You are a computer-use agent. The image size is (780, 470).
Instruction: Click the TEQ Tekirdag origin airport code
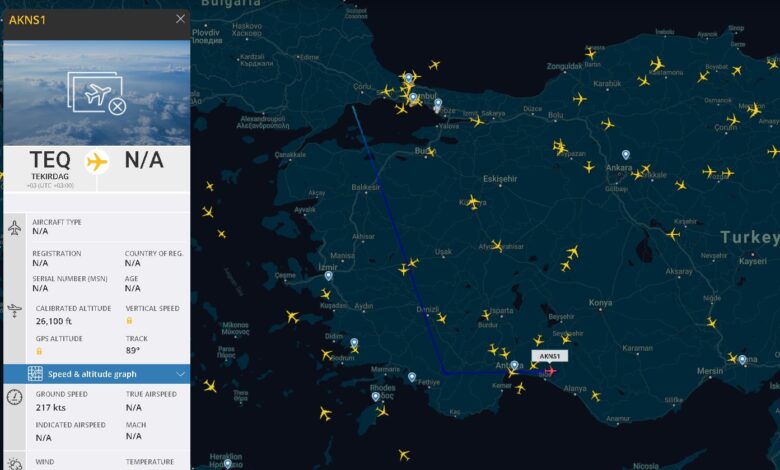tap(50, 160)
